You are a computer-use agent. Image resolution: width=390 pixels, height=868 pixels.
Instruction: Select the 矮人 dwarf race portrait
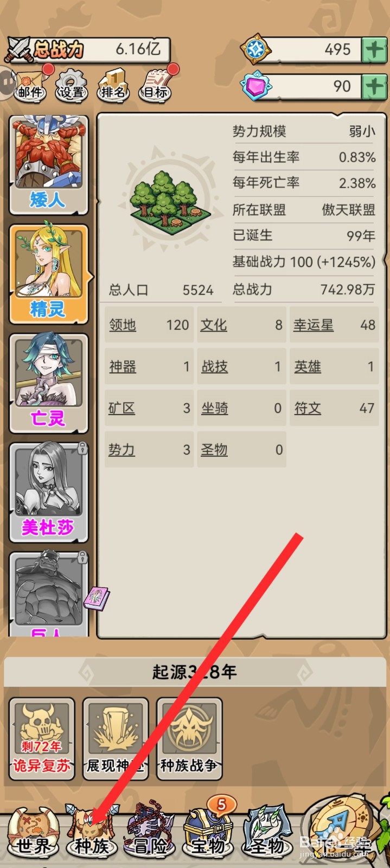click(49, 164)
